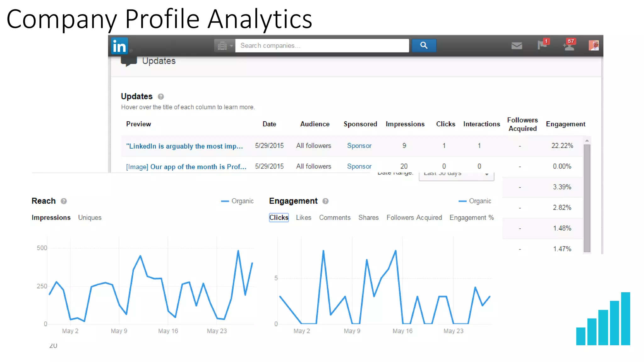Click the 3.39% engagement value
Viewport: 644px width, 362px height.
click(x=562, y=187)
